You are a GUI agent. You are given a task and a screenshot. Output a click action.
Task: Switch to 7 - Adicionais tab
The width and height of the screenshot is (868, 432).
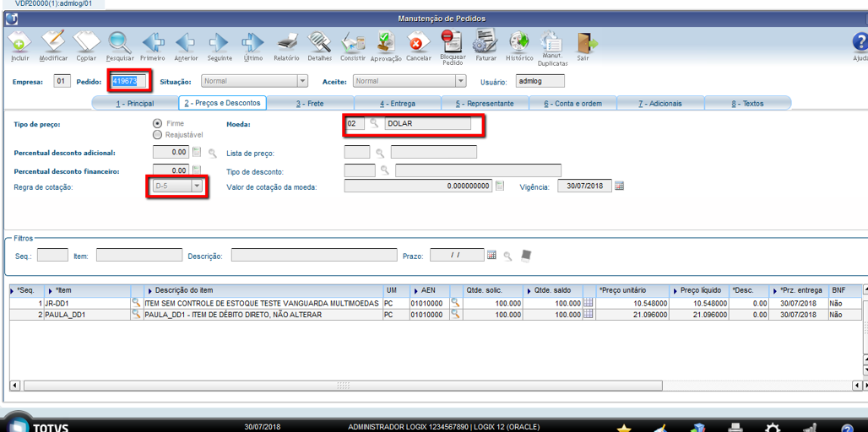pyautogui.click(x=659, y=103)
